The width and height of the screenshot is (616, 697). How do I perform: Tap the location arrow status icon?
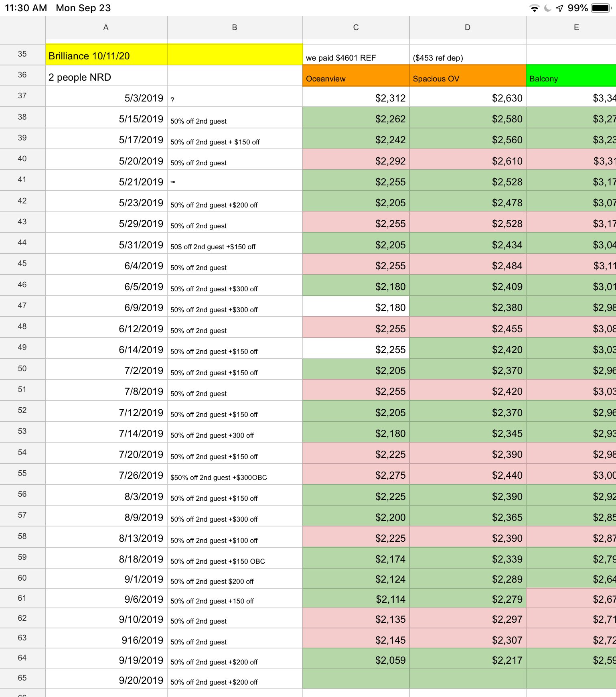coord(559,8)
